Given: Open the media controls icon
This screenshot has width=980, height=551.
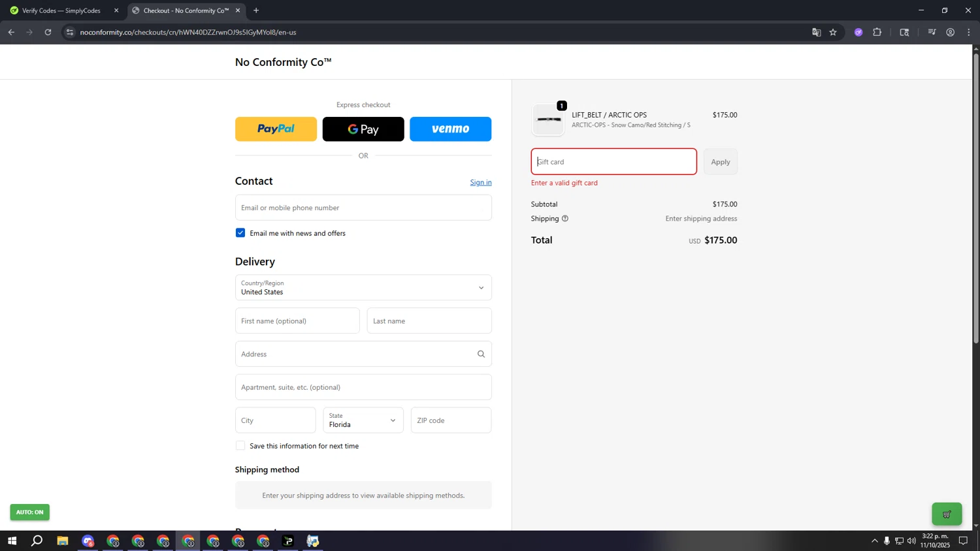Looking at the screenshot, I should tap(932, 32).
